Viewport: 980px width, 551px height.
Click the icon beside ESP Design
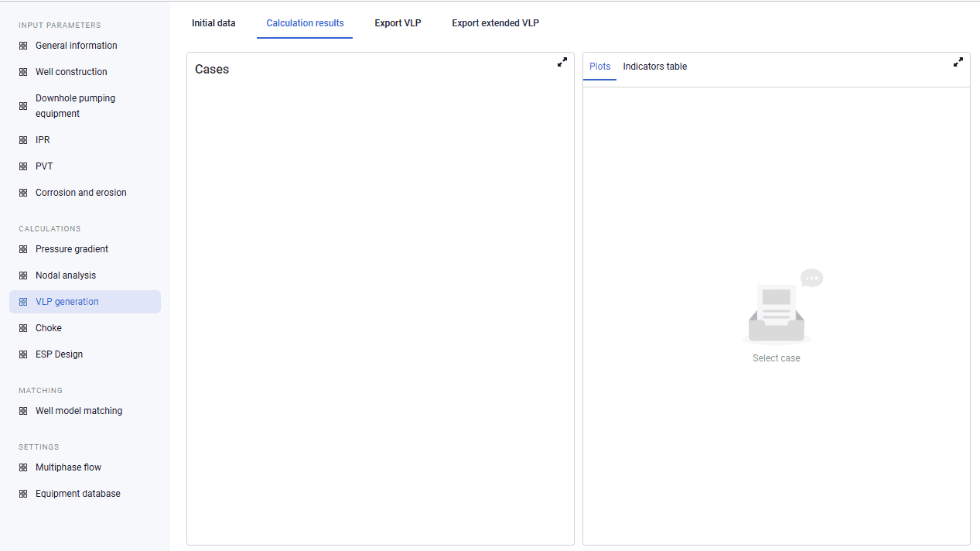click(x=23, y=354)
